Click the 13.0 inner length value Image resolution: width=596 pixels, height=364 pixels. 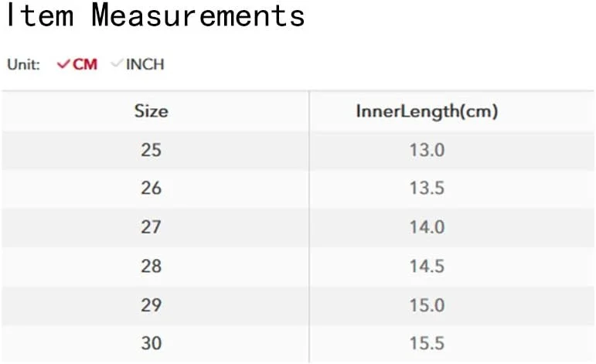tap(427, 149)
